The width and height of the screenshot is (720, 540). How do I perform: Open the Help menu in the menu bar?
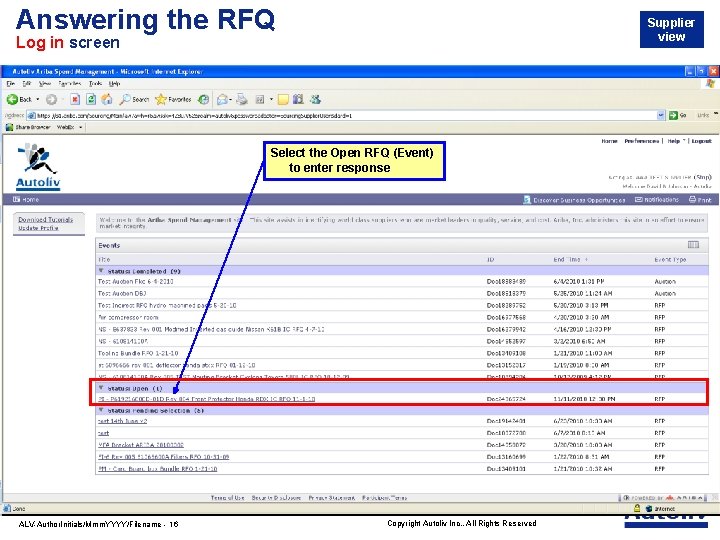114,84
